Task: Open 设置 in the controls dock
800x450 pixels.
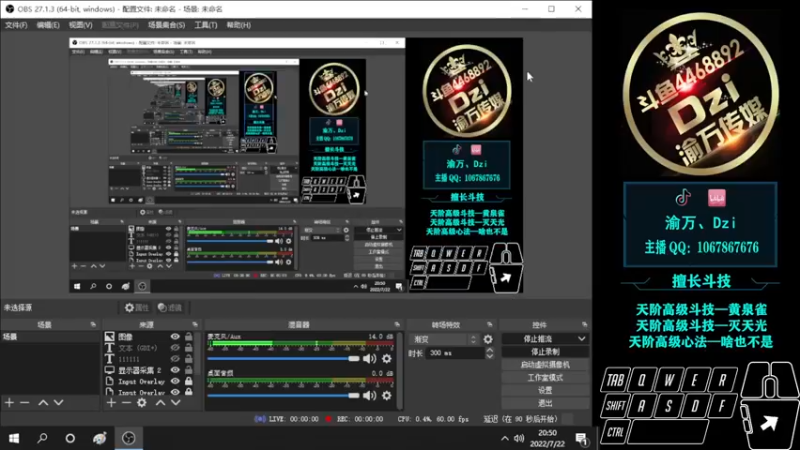Action: point(545,390)
